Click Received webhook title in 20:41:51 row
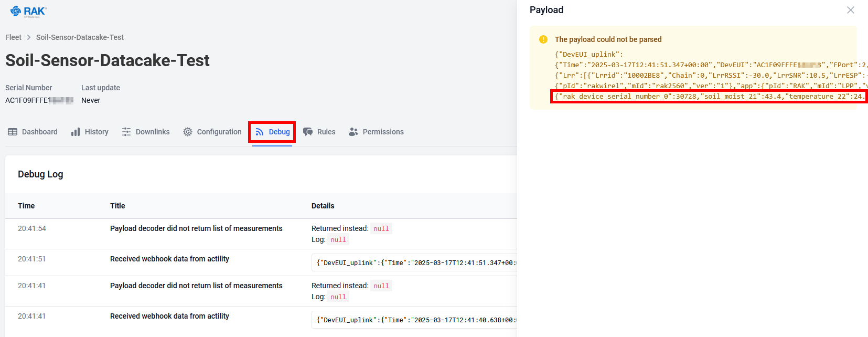 click(169, 259)
